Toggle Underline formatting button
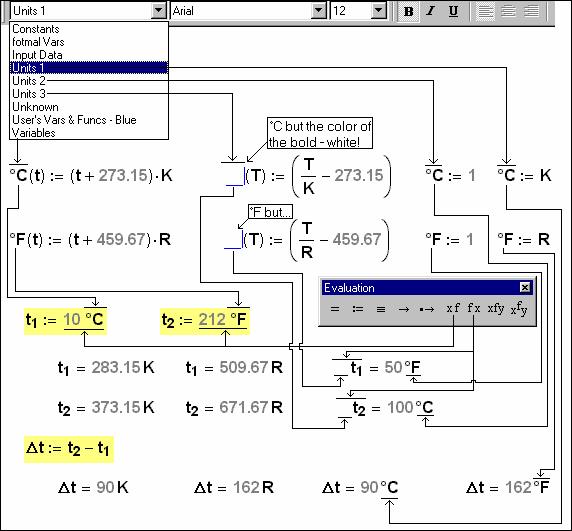 (x=453, y=11)
